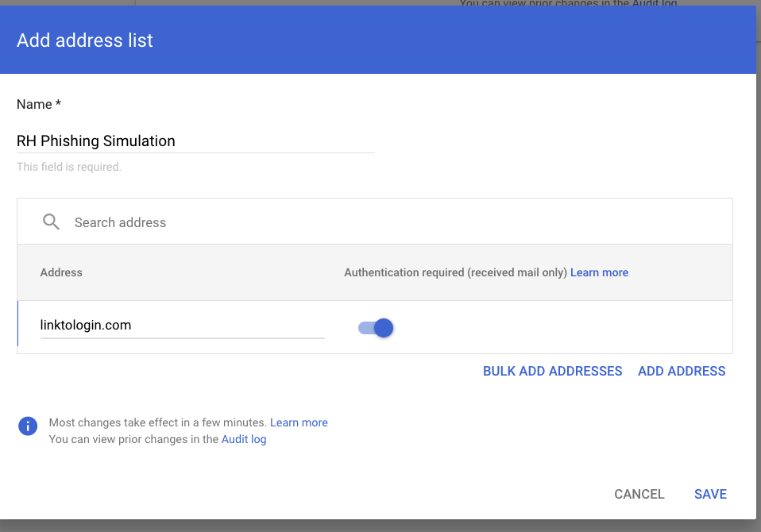Click the Name field containing RH Phishing Simulation
The width and height of the screenshot is (761, 532).
(x=195, y=141)
